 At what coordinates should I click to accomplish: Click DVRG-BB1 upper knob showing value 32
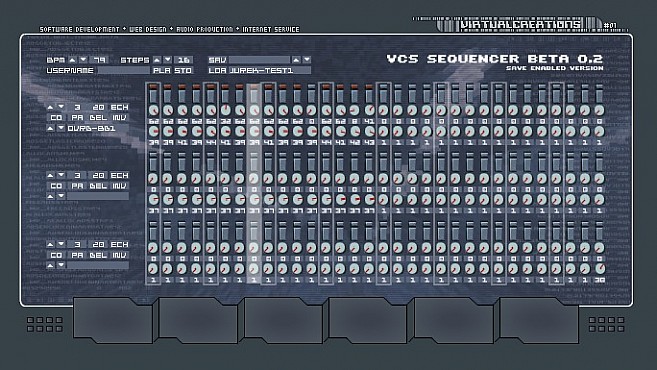coord(225,111)
